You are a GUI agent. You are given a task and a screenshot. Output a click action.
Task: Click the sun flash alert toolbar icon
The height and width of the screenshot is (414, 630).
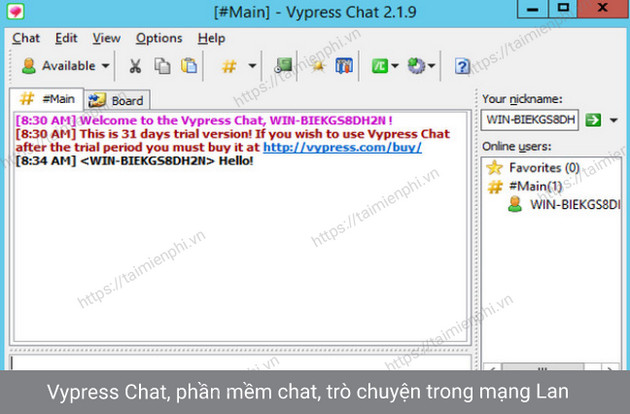pos(318,66)
